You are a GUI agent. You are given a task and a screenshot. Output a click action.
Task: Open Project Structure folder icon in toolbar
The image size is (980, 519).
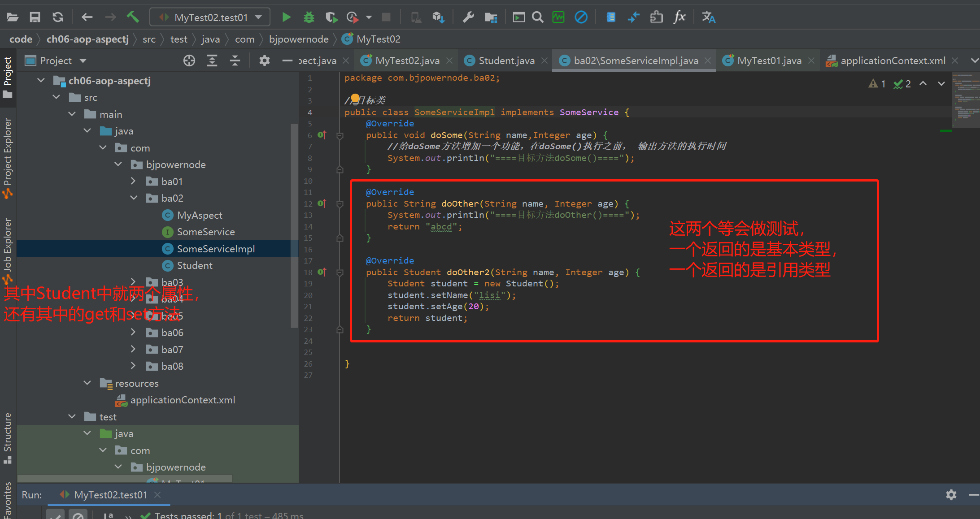tap(491, 17)
